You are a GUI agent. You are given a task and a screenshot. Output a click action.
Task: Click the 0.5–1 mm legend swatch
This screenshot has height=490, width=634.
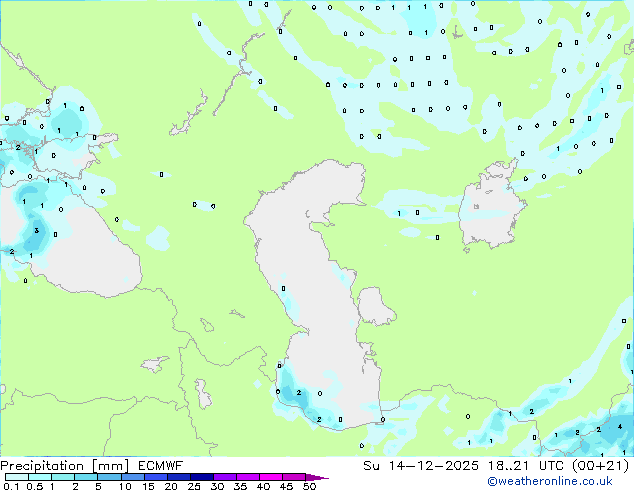pyautogui.click(x=40, y=477)
